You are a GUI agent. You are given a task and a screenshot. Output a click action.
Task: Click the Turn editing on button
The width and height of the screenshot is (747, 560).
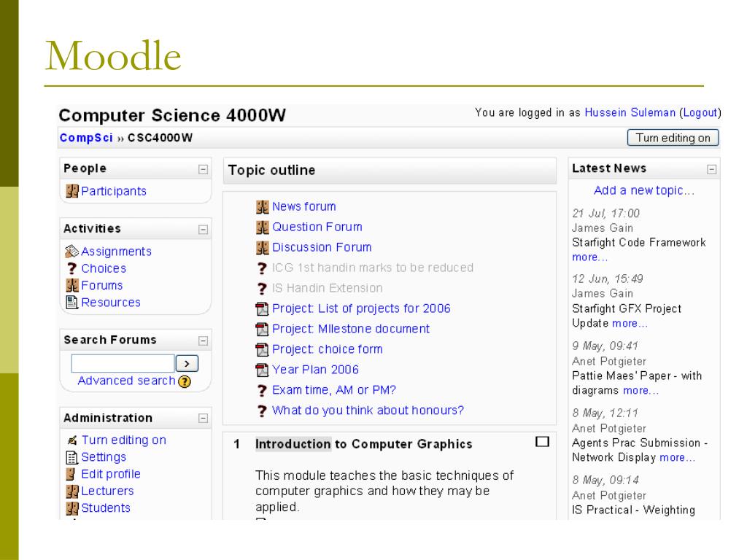pos(673,138)
